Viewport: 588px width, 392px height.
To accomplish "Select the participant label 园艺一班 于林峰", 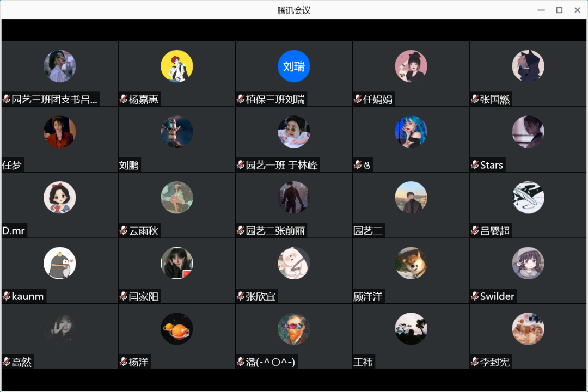I will [281, 165].
